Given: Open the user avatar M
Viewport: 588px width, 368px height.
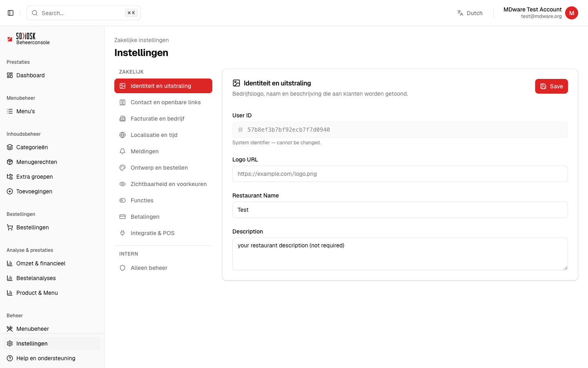Looking at the screenshot, I should (572, 13).
